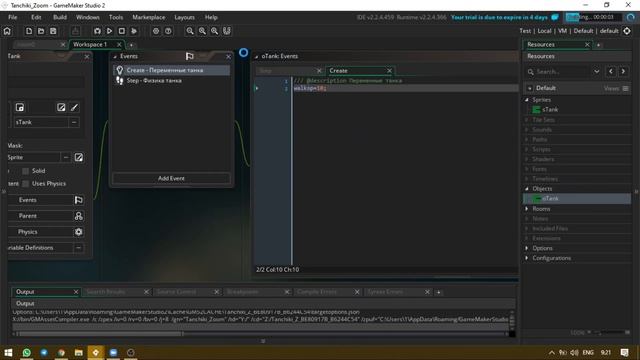The width and height of the screenshot is (640, 360).
Task: Click the Add Event button
Action: point(171,178)
